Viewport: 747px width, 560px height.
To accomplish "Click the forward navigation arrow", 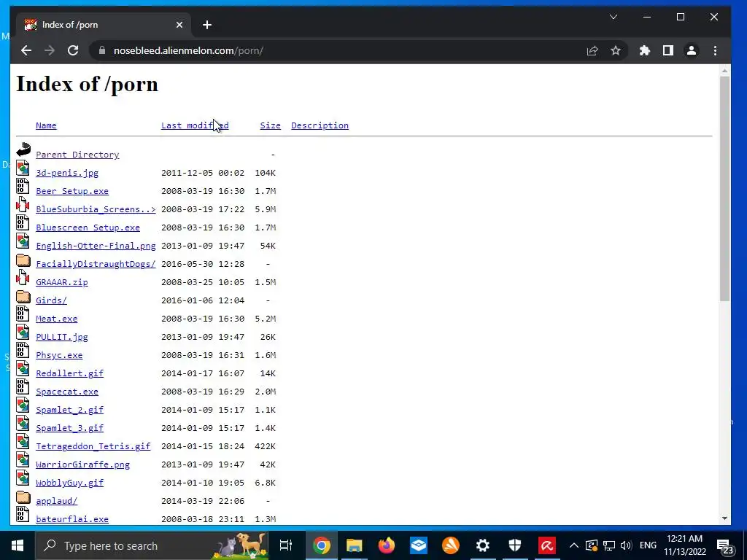I will point(50,50).
